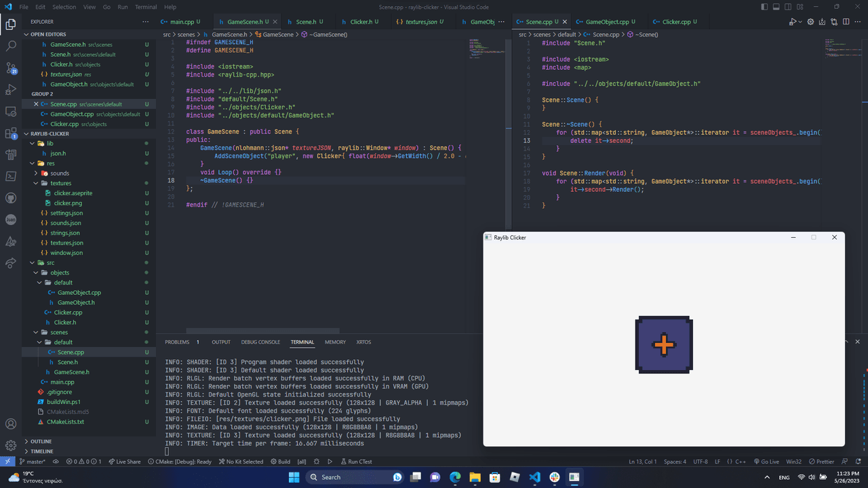868x488 pixels.
Task: Click the Manage gear icon in activity bar
Action: (11, 445)
